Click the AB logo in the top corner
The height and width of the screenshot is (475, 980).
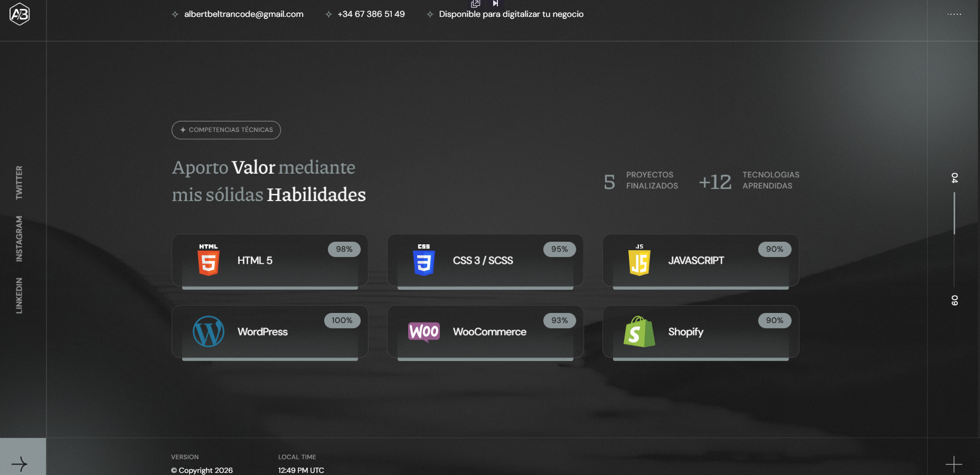20,14
